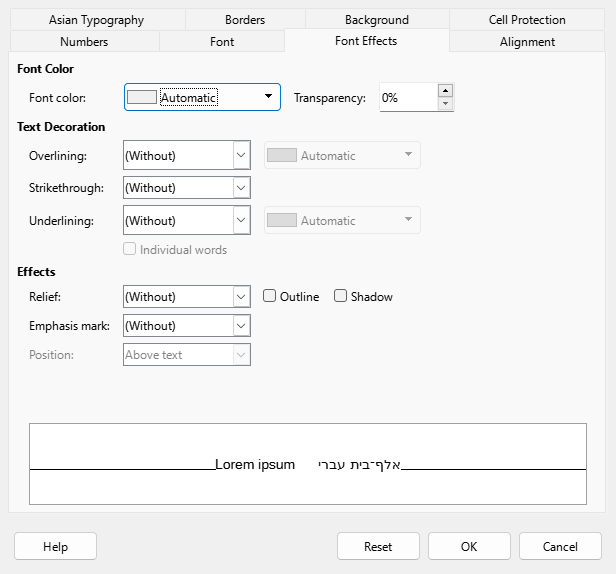Open the Underlining style dropdown
This screenshot has height=574, width=616.
pos(241,220)
